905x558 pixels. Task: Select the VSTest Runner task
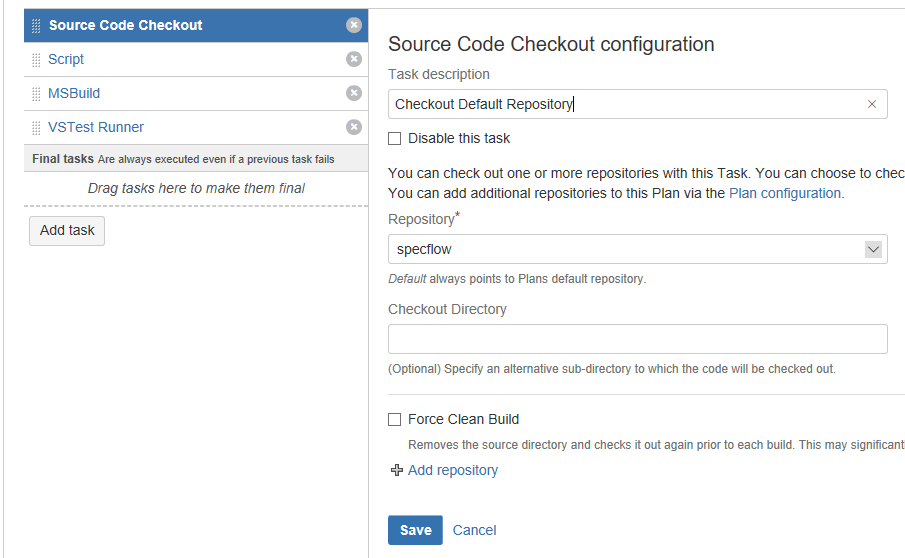(96, 127)
